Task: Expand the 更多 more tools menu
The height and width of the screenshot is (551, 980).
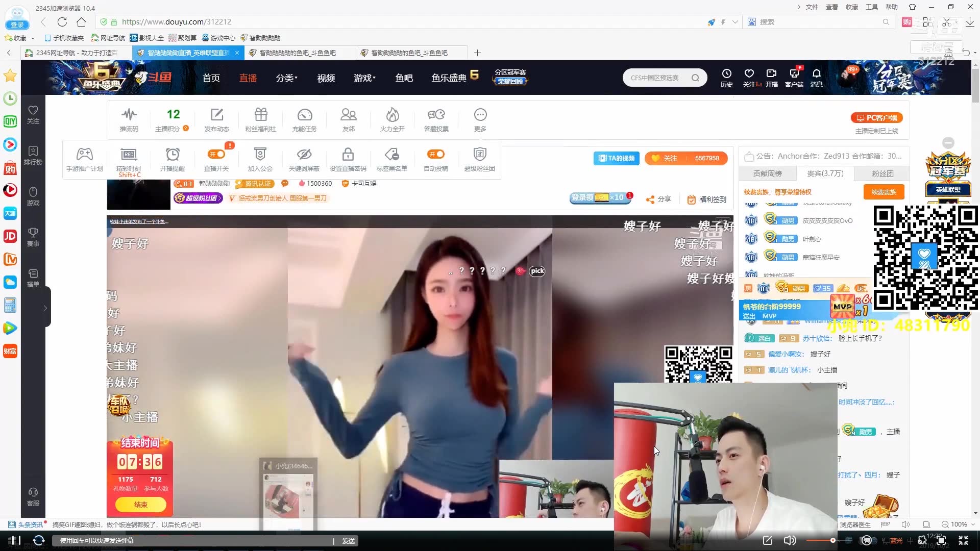Action: click(480, 120)
